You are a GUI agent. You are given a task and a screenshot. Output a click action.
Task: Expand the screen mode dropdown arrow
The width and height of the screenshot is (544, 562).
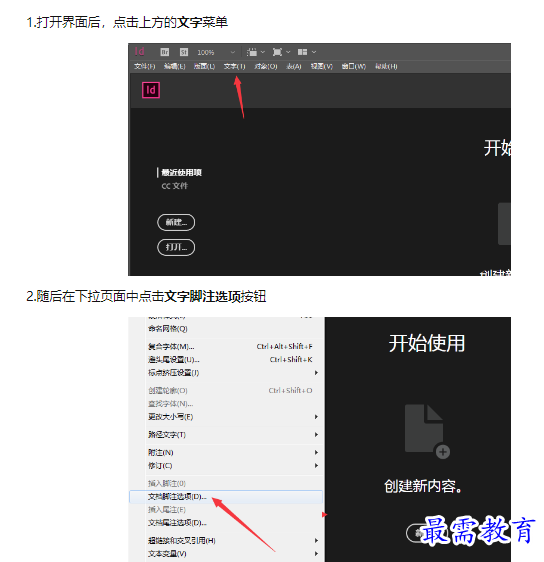coord(288,52)
